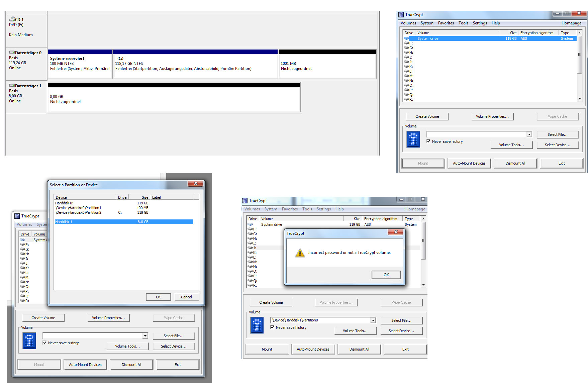
Task: Click the warning icon in TrueCrypt error dialog
Action: pyautogui.click(x=300, y=253)
